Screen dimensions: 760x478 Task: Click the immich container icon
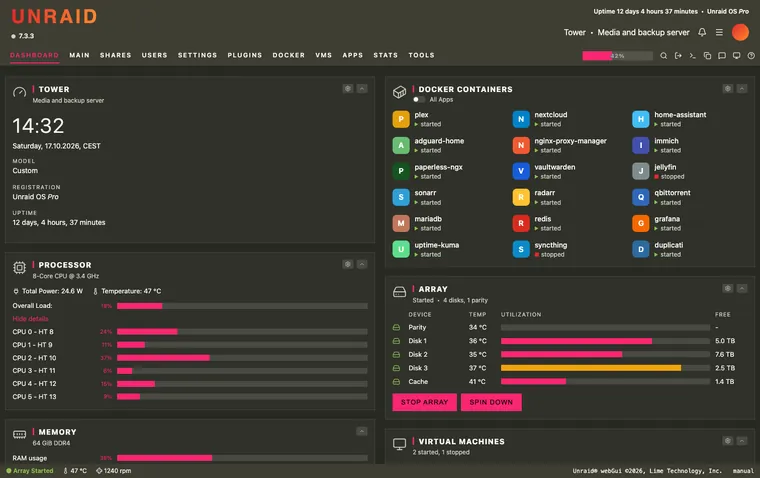[641, 145]
